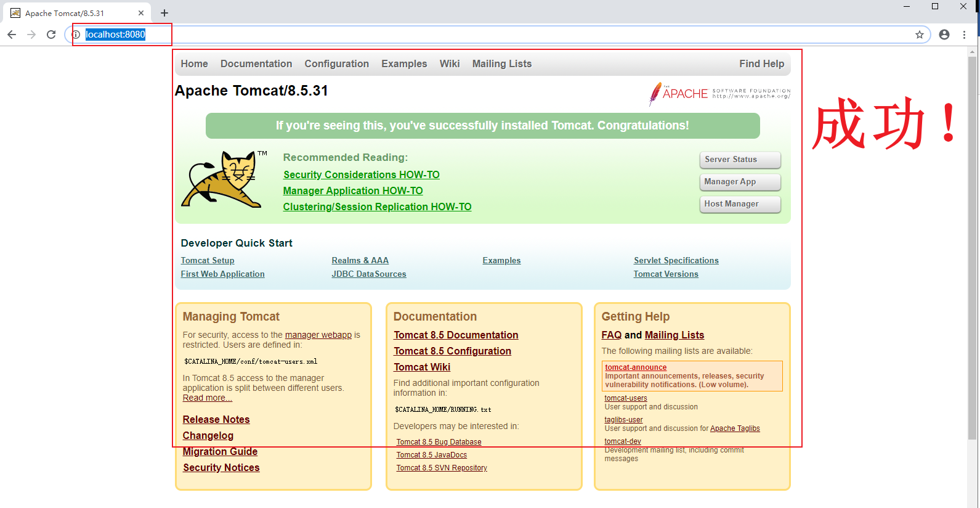Screen dimensions: 980x508
Task: Open the First Web Application link
Action: [222, 274]
